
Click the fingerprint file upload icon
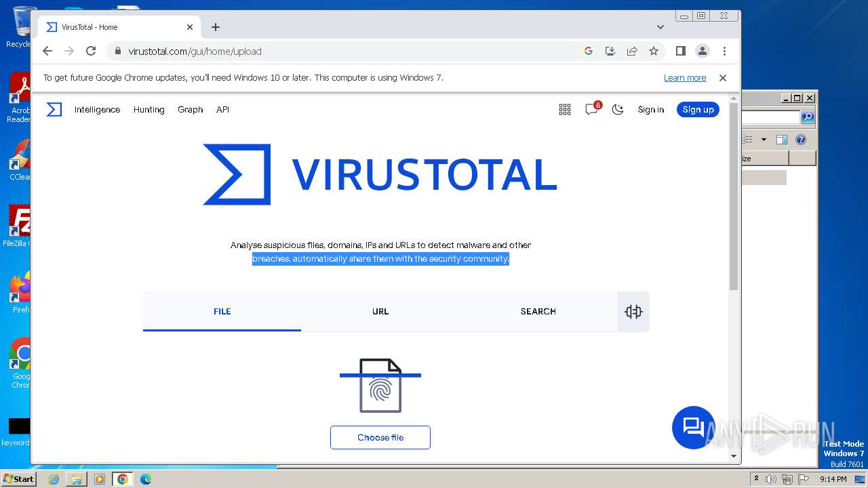(380, 385)
